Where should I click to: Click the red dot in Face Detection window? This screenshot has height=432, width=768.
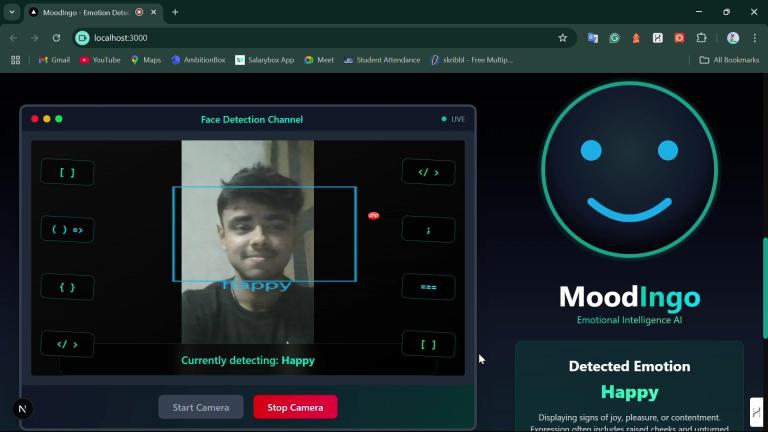pyautogui.click(x=35, y=119)
